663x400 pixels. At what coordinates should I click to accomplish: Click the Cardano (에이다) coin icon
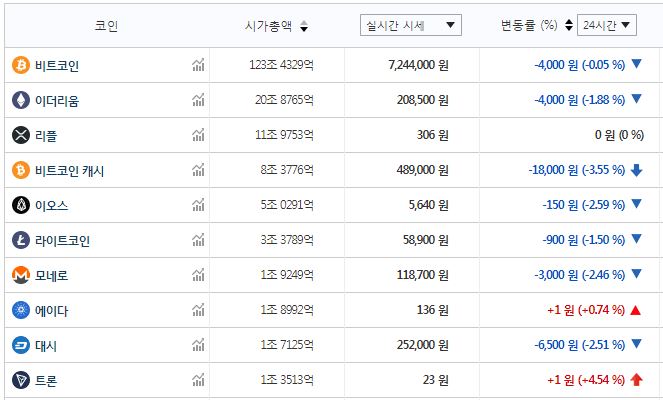coord(20,310)
